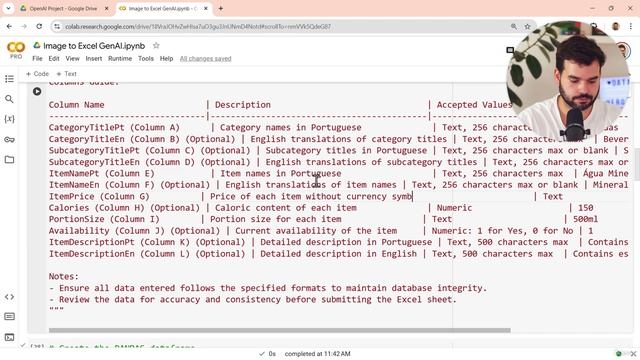
Task: Open a new browser tab
Action: [x=220, y=8]
